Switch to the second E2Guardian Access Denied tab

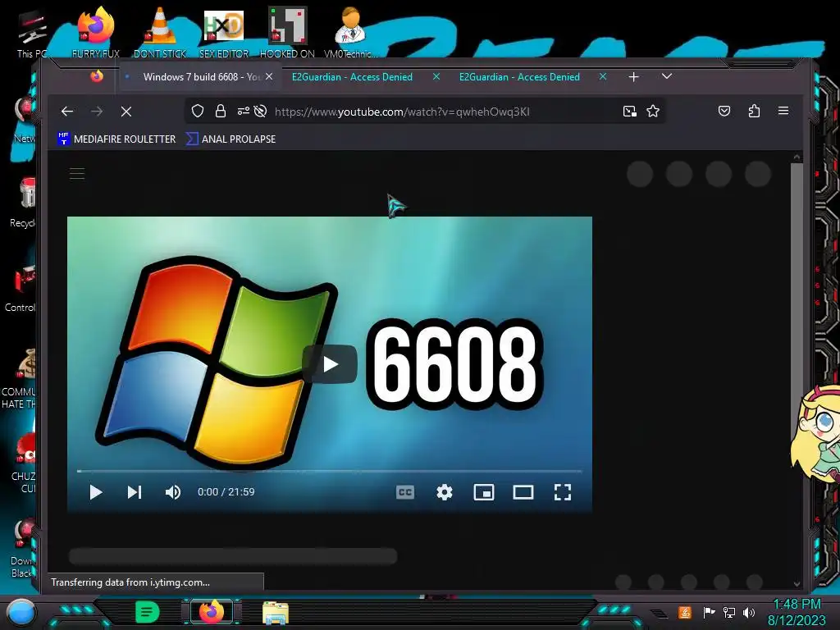(519, 76)
